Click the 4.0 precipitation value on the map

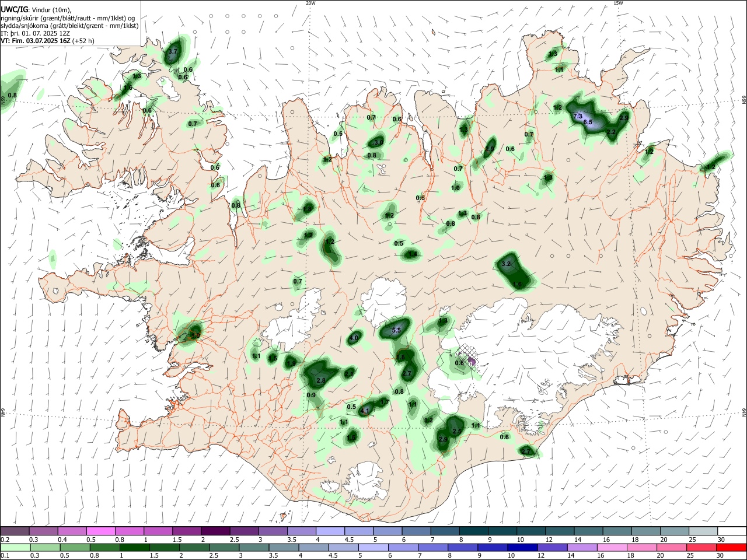point(354,338)
